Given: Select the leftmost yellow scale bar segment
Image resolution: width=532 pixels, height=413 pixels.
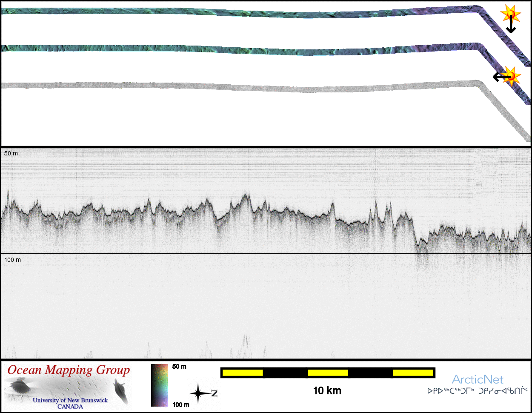Looking at the screenshot, I should [x=243, y=373].
